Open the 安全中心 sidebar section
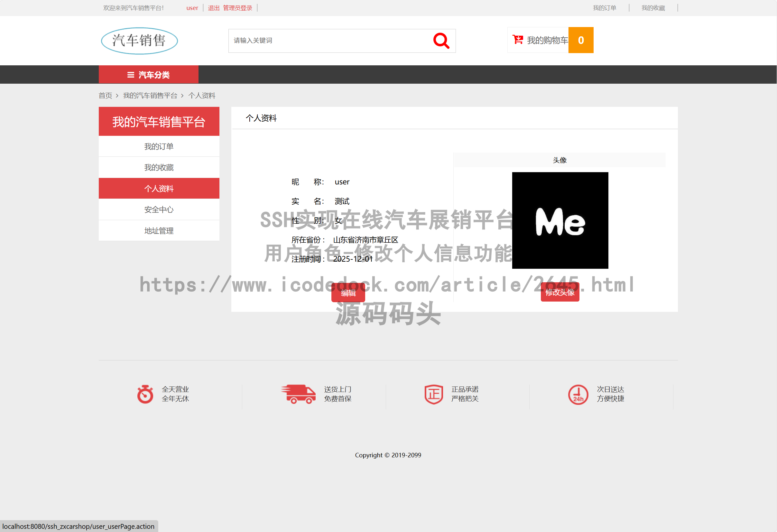 coord(159,209)
